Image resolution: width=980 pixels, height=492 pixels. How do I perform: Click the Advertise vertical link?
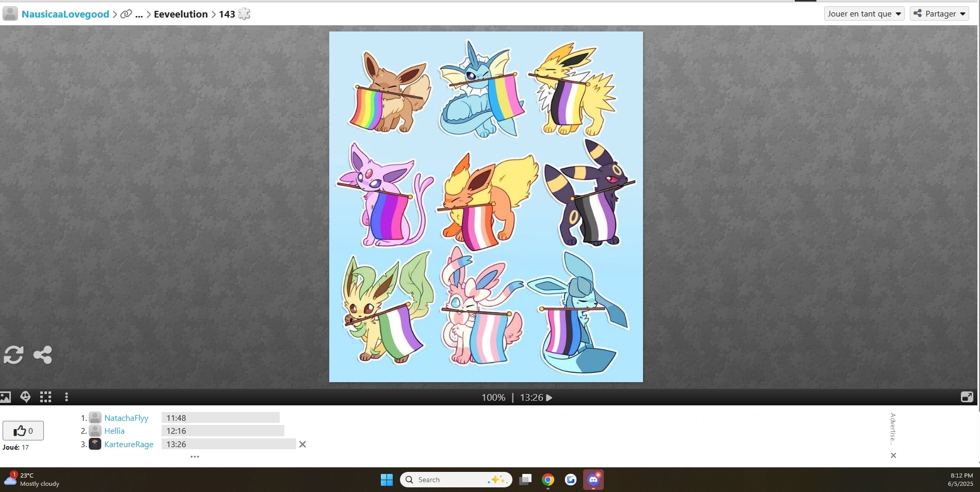click(x=893, y=429)
